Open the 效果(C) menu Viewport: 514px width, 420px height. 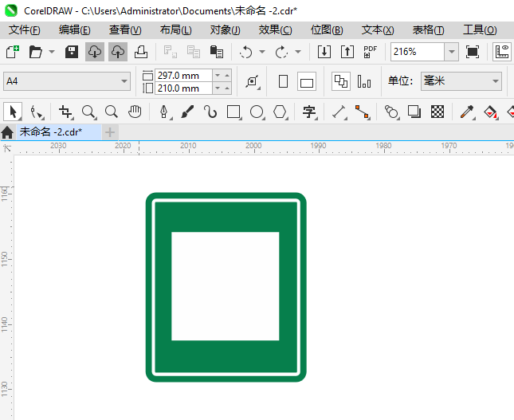point(275,30)
